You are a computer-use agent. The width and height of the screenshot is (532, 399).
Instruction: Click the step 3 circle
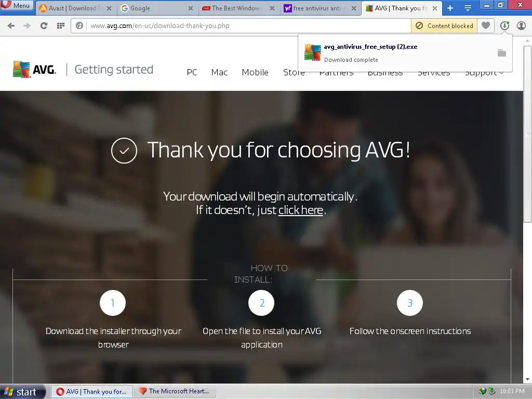click(410, 303)
